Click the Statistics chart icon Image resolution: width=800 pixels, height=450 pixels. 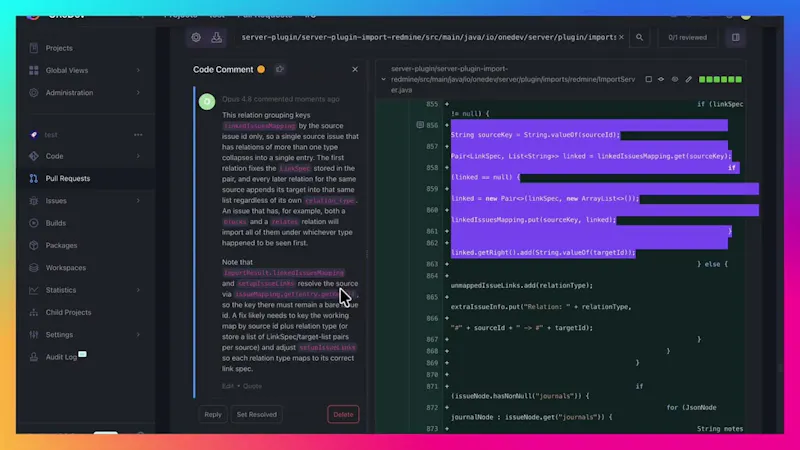34,290
